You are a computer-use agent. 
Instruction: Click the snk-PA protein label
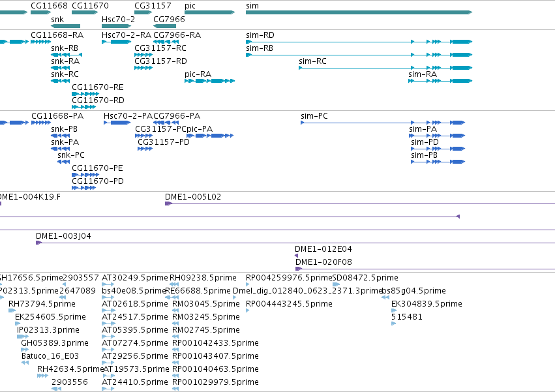(x=65, y=142)
